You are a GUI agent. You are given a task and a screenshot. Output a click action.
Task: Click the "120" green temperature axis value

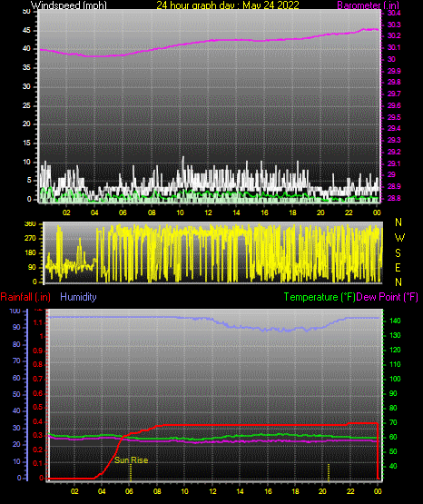[395, 350]
